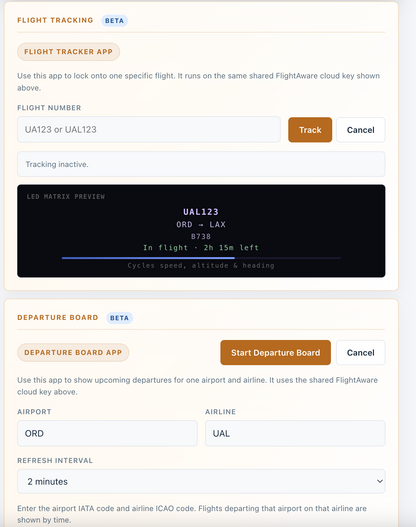Click the Track button
The height and width of the screenshot is (527, 416).
click(x=310, y=130)
